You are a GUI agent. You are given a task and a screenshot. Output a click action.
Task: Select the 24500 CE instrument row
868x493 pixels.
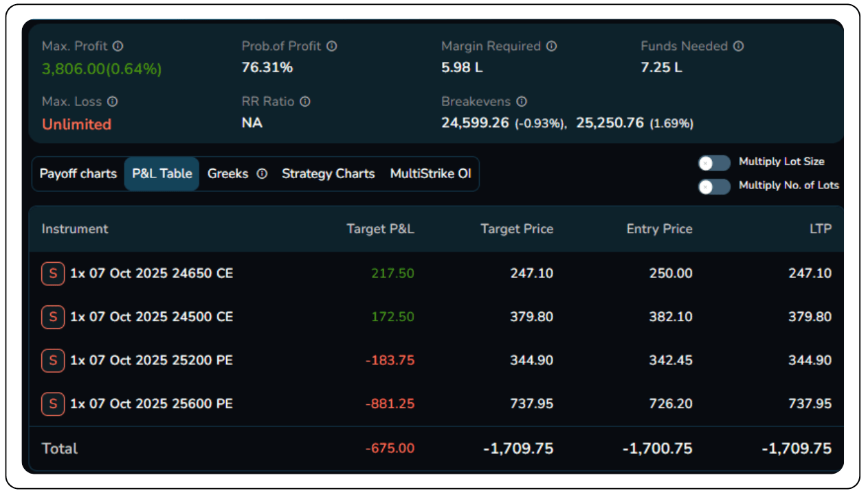coord(151,317)
